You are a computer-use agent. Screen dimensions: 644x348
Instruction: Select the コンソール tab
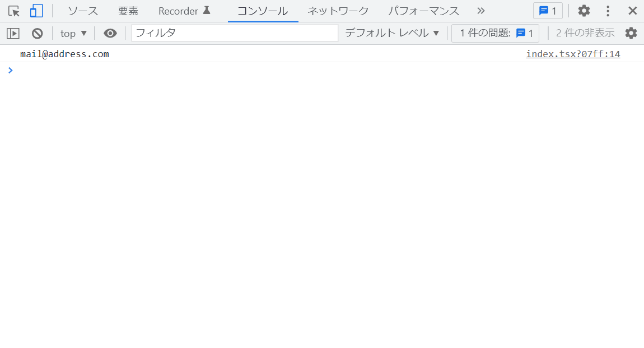[x=263, y=11]
